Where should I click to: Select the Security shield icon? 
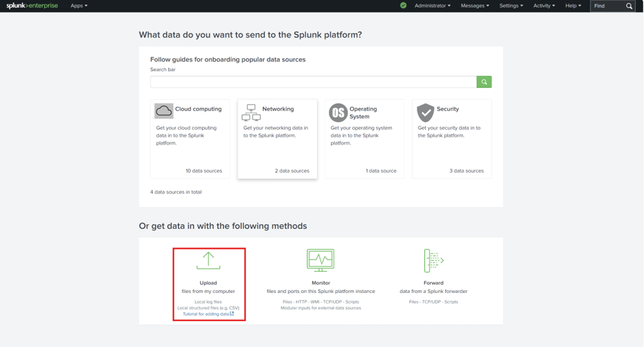click(425, 112)
